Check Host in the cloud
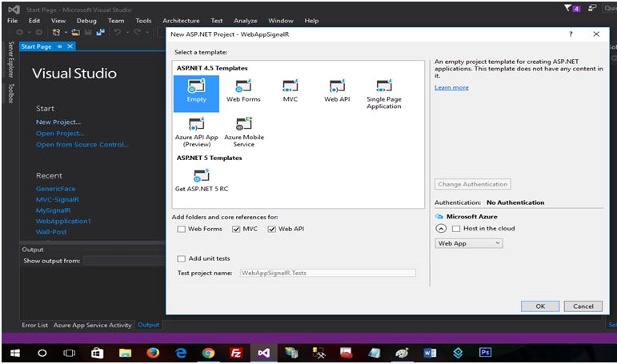The image size is (617, 364). (x=456, y=229)
